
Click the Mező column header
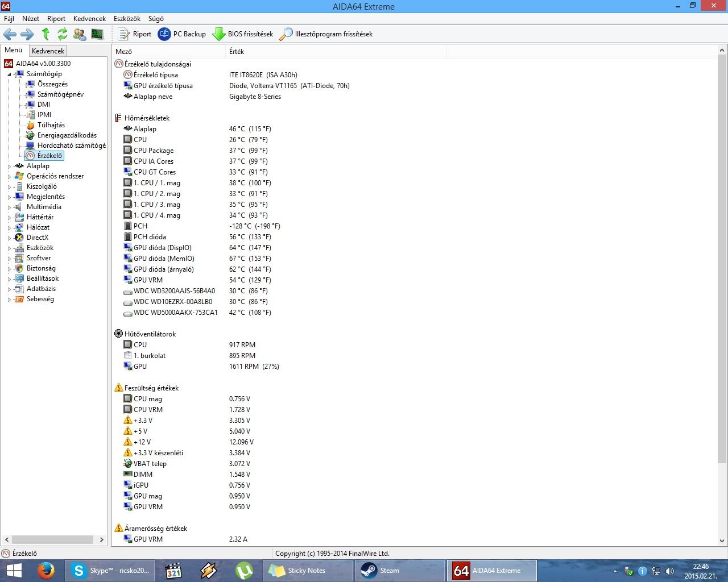[168, 52]
